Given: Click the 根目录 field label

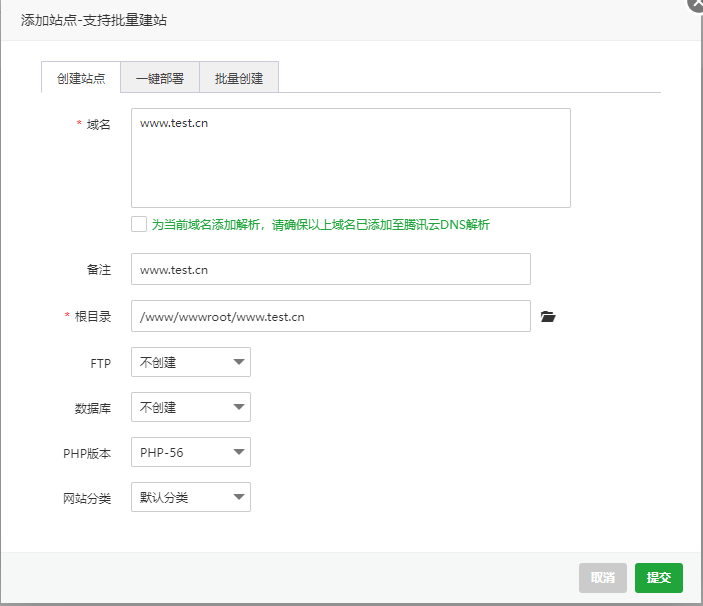Looking at the screenshot, I should point(93,316).
